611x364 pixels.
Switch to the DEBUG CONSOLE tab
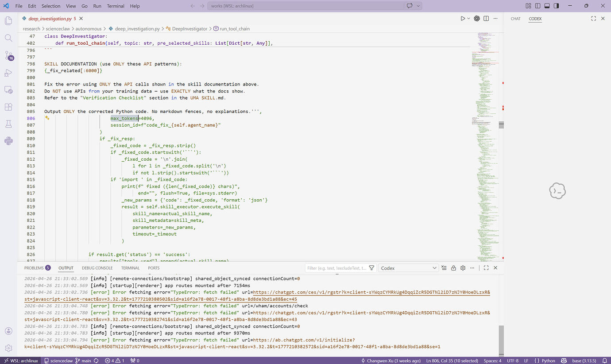(97, 268)
